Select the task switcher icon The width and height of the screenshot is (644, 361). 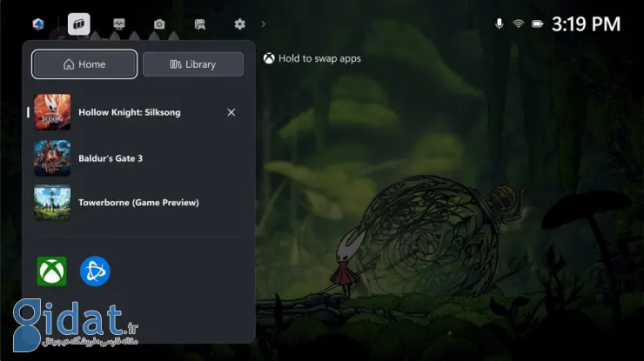tap(79, 24)
